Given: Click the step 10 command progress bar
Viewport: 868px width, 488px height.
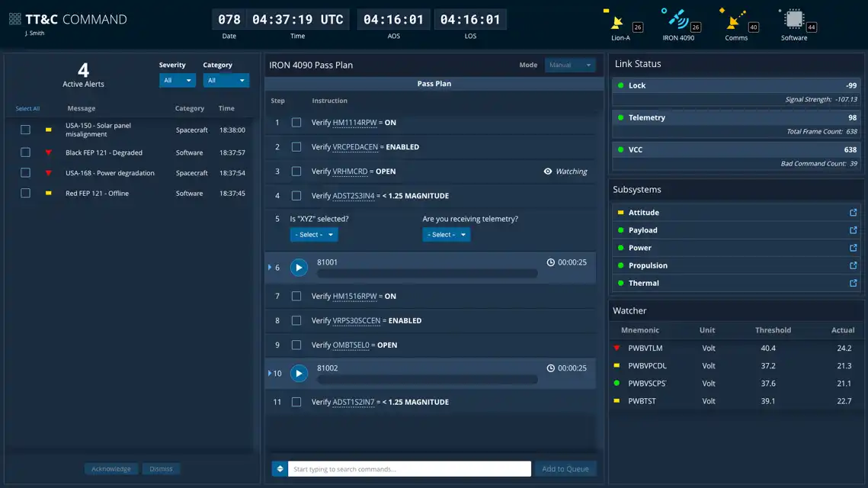Looking at the screenshot, I should coord(428,380).
